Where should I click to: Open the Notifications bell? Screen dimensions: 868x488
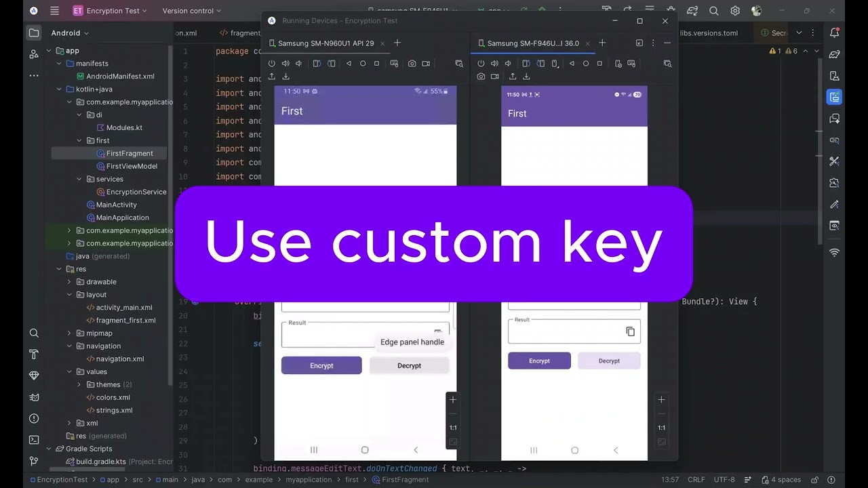[x=835, y=33]
